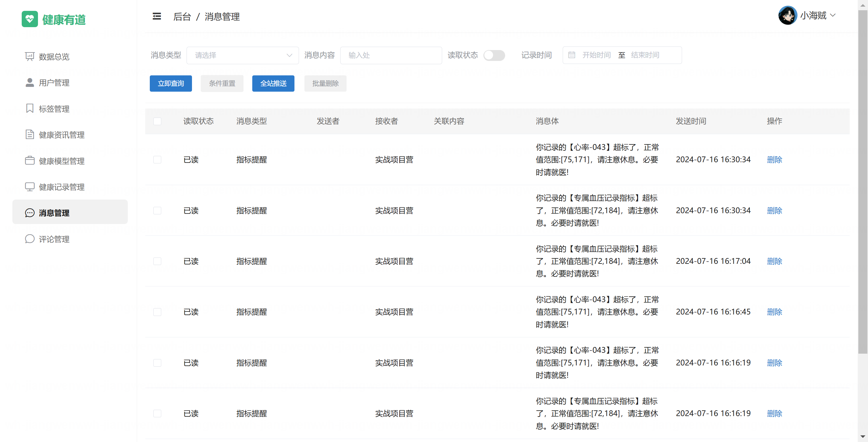Click the bookmark icon for 标签管理
This screenshot has height=442, width=868.
pyautogui.click(x=30, y=109)
